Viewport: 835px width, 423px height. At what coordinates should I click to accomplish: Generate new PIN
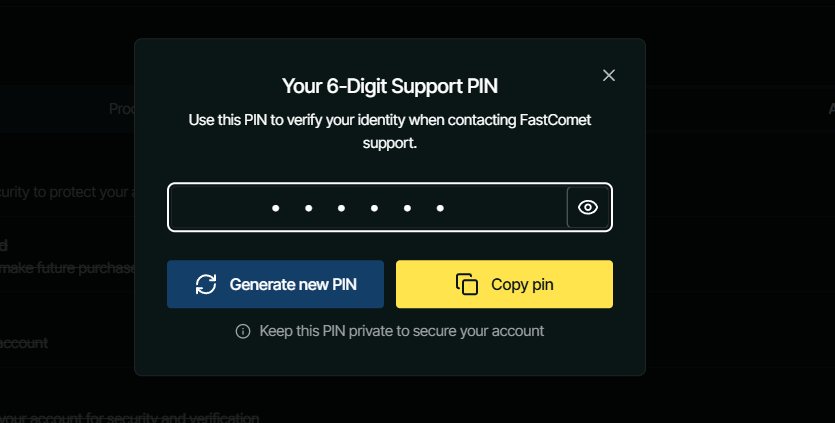pyautogui.click(x=275, y=284)
